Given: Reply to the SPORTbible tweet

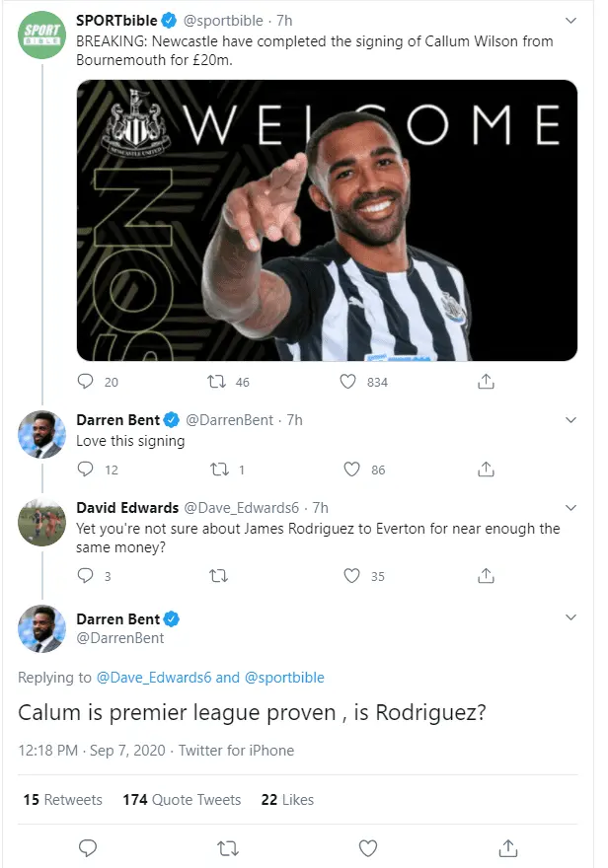Looking at the screenshot, I should point(86,382).
